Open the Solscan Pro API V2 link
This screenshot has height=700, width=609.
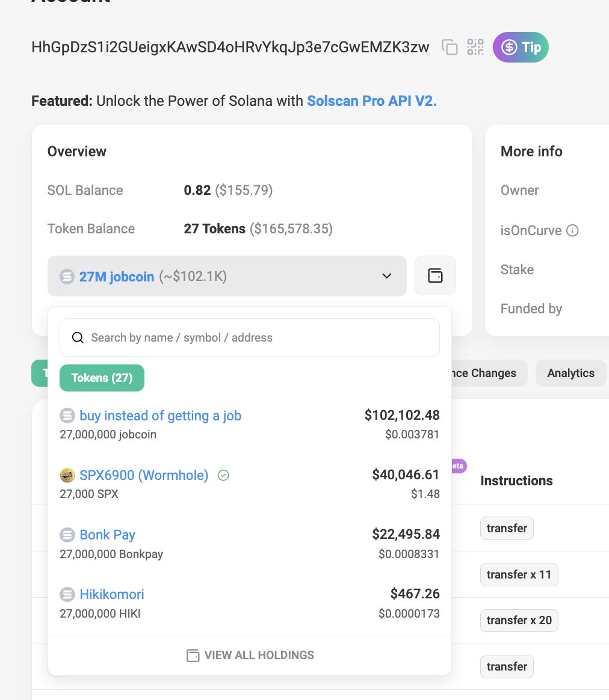click(x=372, y=101)
